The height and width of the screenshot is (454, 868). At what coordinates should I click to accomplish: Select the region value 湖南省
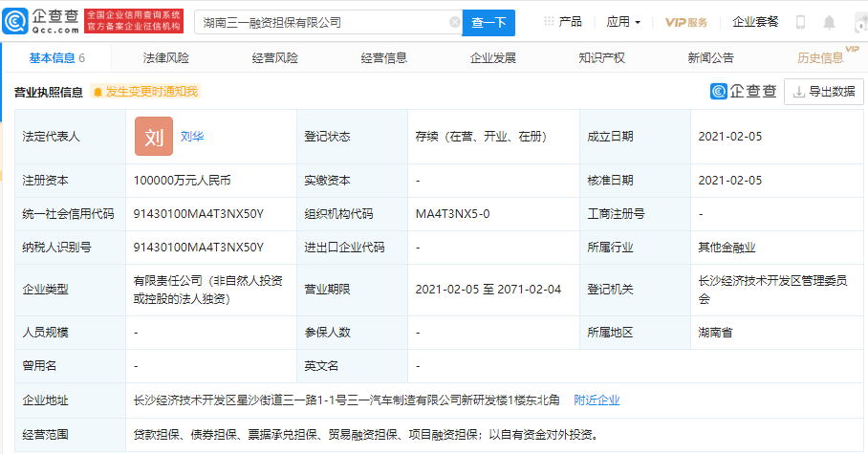(715, 333)
